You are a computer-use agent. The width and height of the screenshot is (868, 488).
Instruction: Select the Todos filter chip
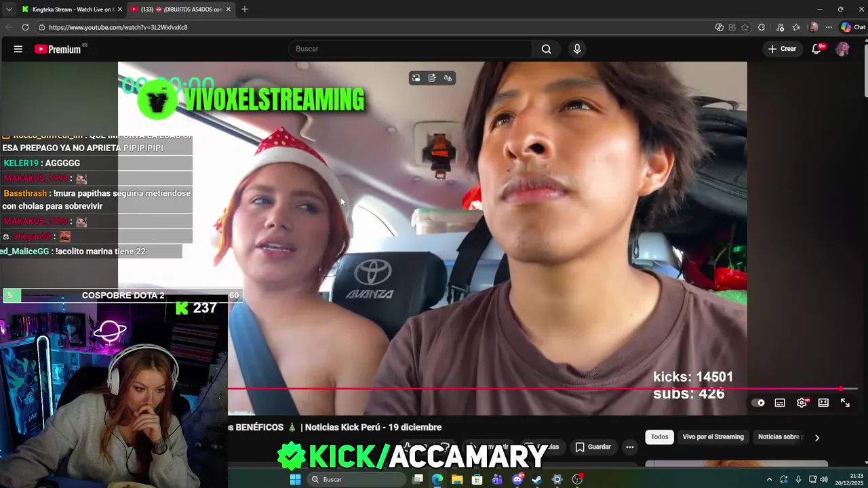660,437
